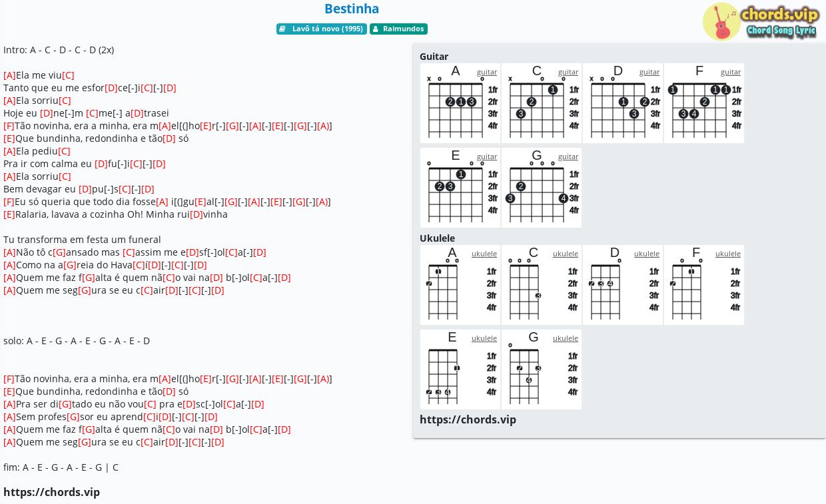Image resolution: width=826 pixels, height=504 pixels.
Task: Open the Raimundos artist tag
Action: (398, 29)
